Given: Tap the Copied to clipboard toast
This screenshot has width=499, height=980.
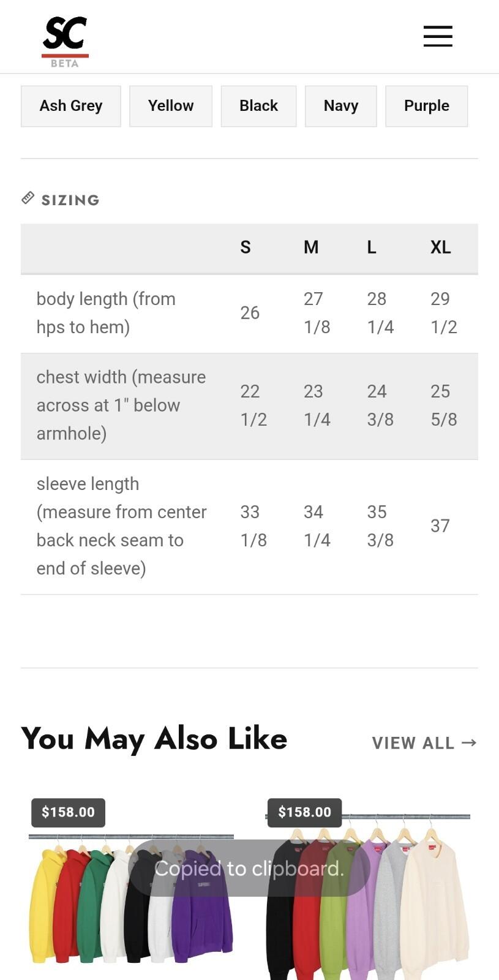Looking at the screenshot, I should pos(249,868).
